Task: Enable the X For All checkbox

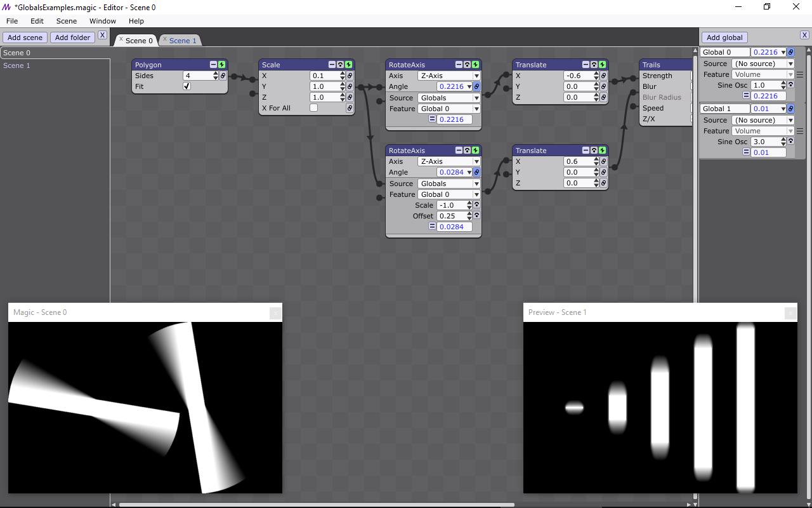Action: pos(313,108)
